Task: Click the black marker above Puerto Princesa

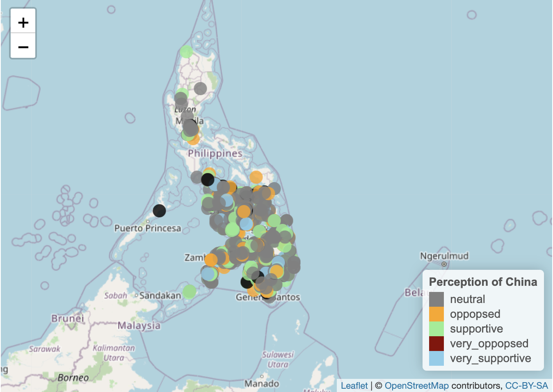Action: point(159,211)
